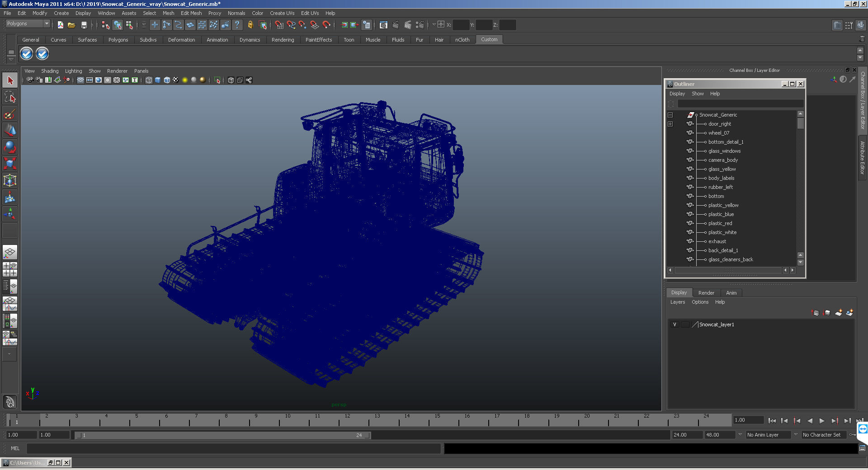Switch to the Rendering shelf tab
Viewport: 868px width, 470px height.
coord(283,40)
